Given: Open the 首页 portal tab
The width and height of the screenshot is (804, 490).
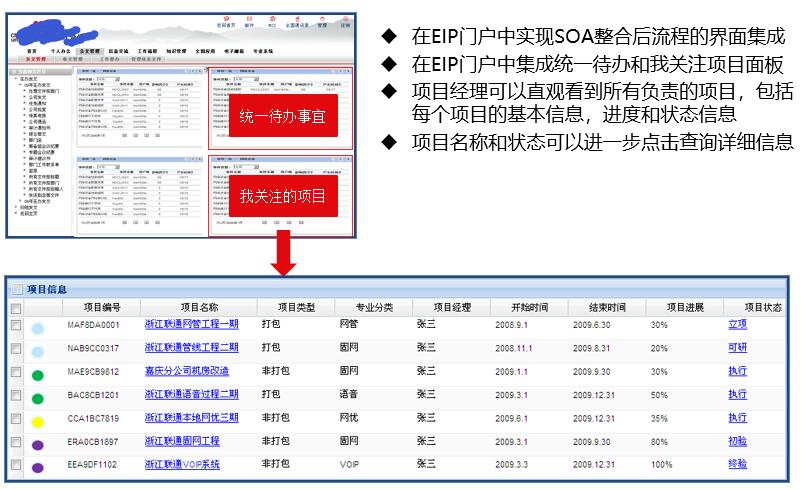Looking at the screenshot, I should tap(32, 51).
